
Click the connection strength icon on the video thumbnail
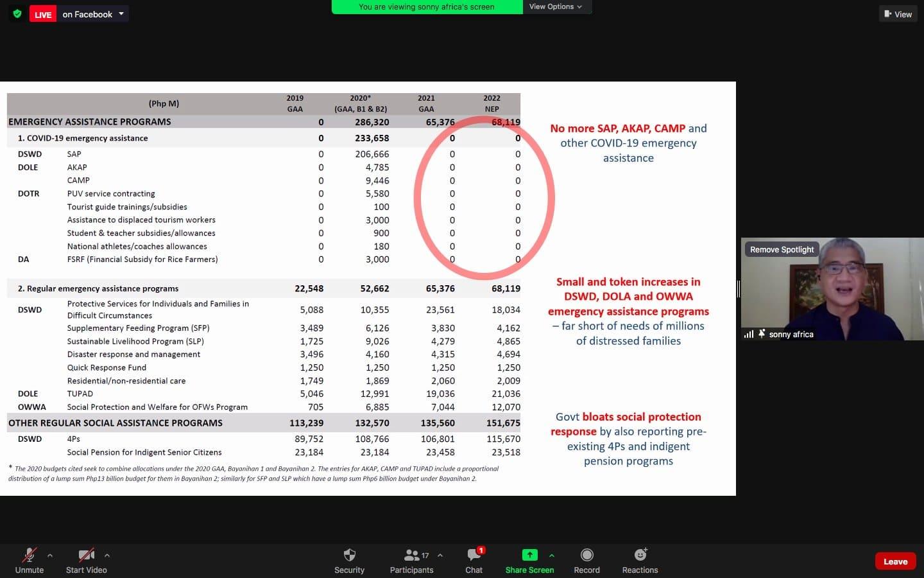coord(749,334)
